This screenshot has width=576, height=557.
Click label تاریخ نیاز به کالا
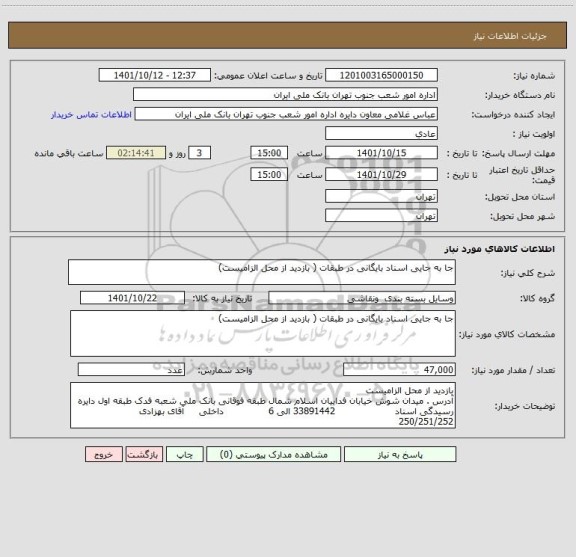click(222, 298)
